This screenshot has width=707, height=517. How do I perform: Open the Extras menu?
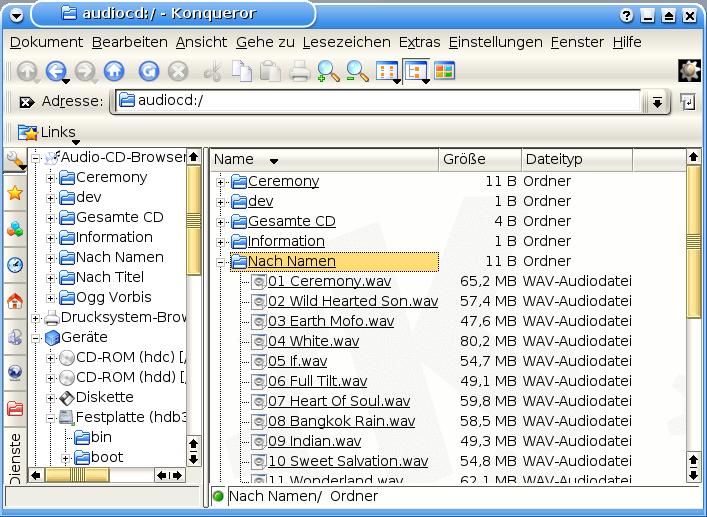[419, 42]
